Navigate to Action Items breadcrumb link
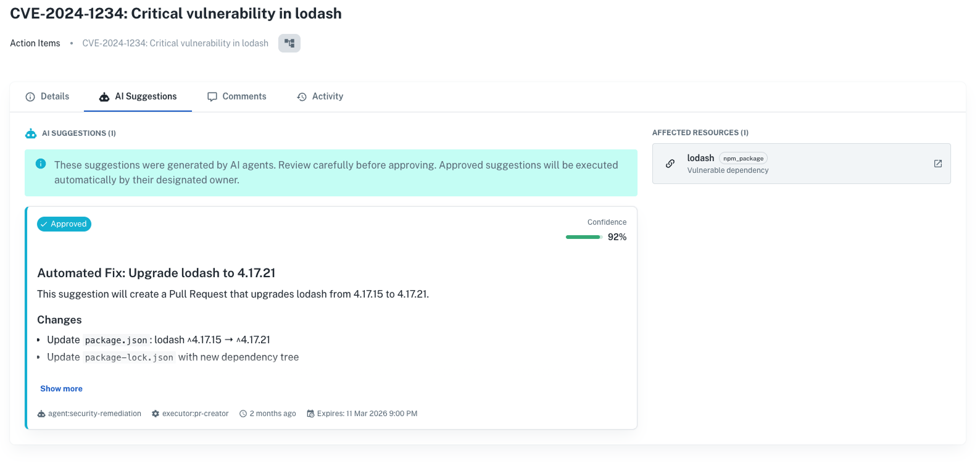The image size is (980, 463). click(35, 43)
